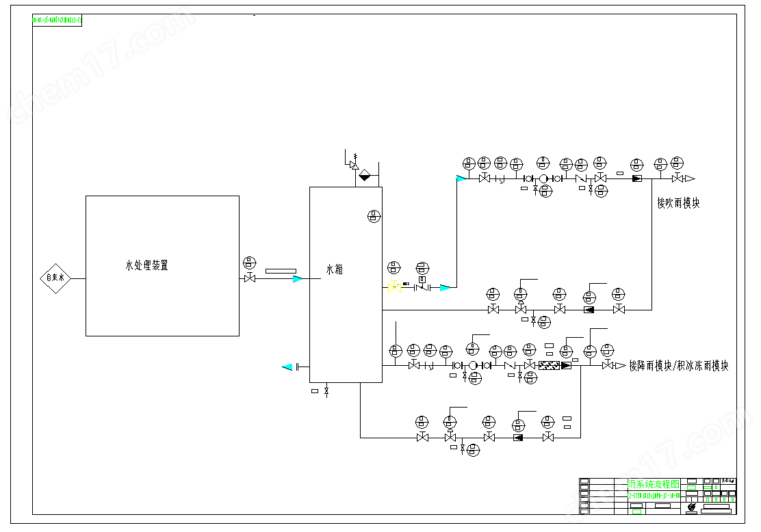Click the 自来水 diamond source symbol
Image resolution: width=761 pixels, height=532 pixels.
[55, 278]
